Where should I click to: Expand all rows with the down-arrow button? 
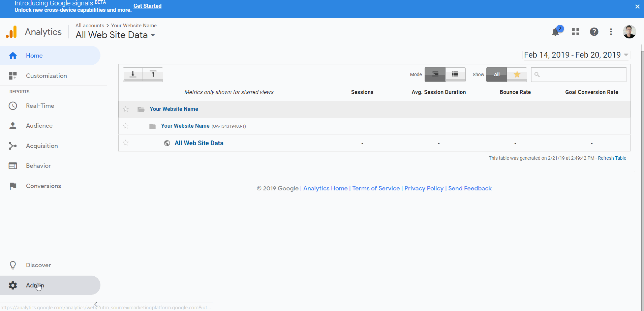click(x=133, y=74)
